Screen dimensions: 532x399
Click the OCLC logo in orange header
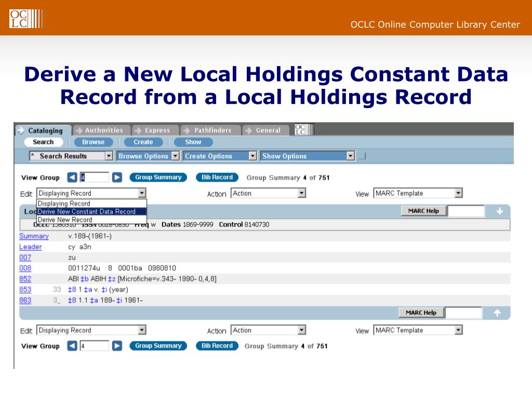coord(26,19)
